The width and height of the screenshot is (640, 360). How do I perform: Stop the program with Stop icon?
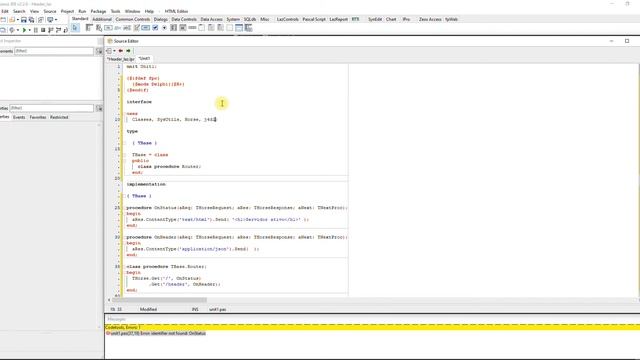43,30
